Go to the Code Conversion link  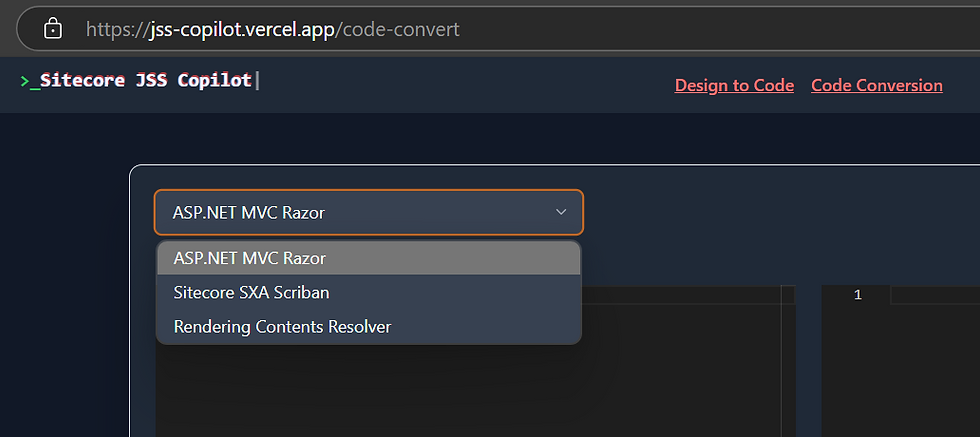click(877, 85)
